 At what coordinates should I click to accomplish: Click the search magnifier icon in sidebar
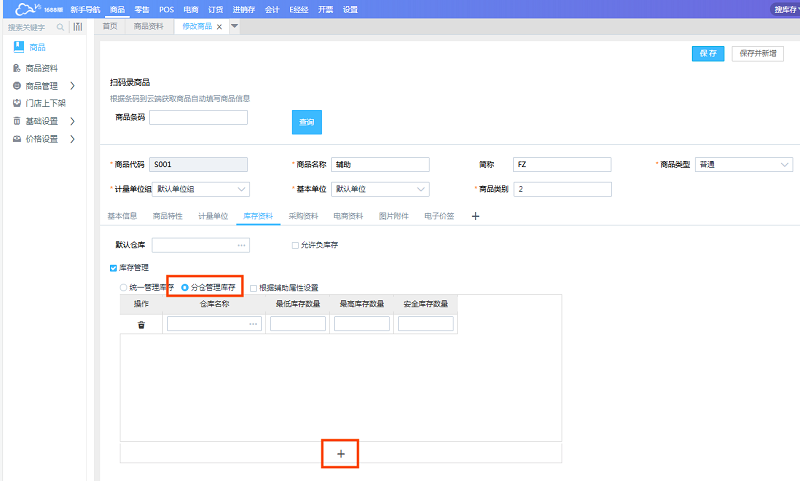[61, 27]
